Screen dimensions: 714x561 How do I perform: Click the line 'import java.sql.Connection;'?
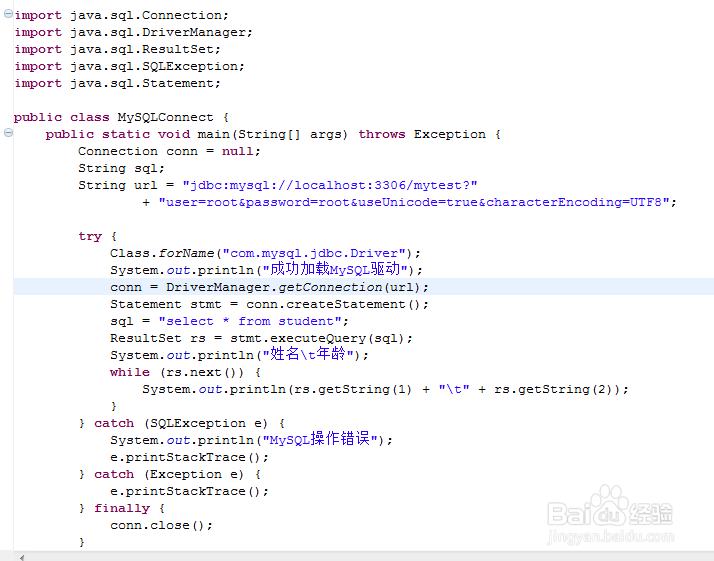point(121,15)
